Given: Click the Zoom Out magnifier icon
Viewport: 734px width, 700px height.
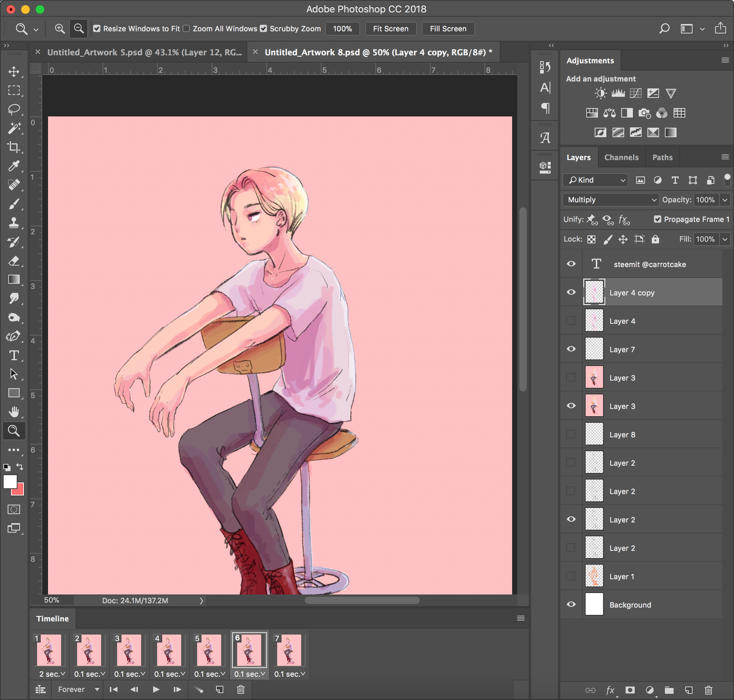Looking at the screenshot, I should tap(79, 29).
